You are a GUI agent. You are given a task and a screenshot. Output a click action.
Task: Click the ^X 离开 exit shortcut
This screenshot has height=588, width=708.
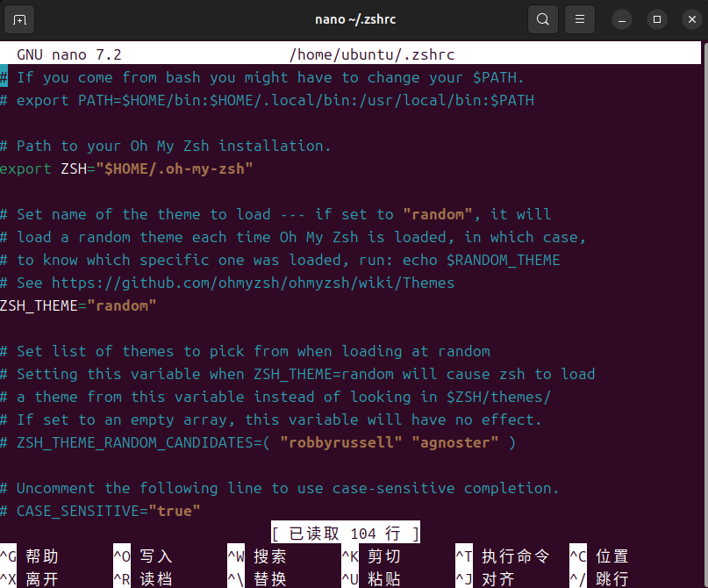[x=30, y=579]
